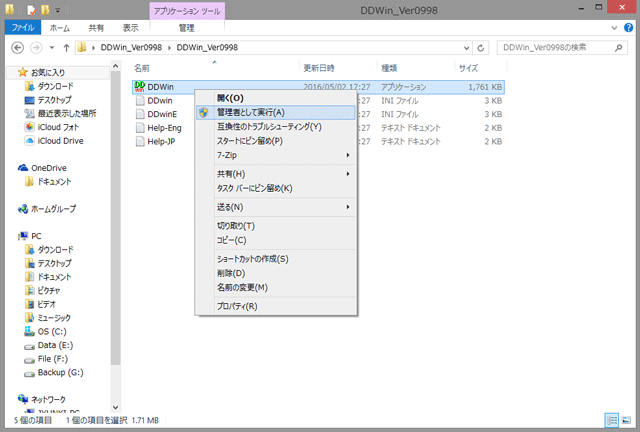640x432 pixels.
Task: Open 最近表示した場所 in sidebar
Action: point(67,113)
